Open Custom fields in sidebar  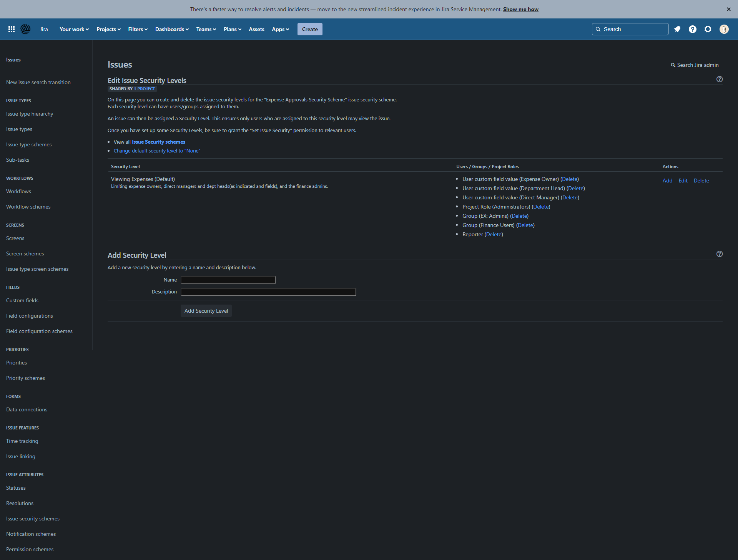tap(22, 300)
